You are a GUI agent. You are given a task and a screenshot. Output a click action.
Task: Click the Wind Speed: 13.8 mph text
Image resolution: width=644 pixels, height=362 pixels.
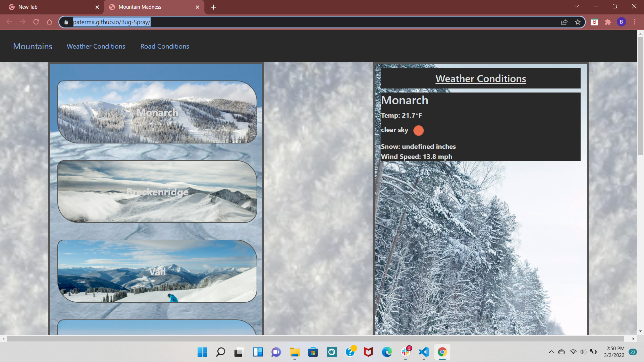pyautogui.click(x=417, y=157)
